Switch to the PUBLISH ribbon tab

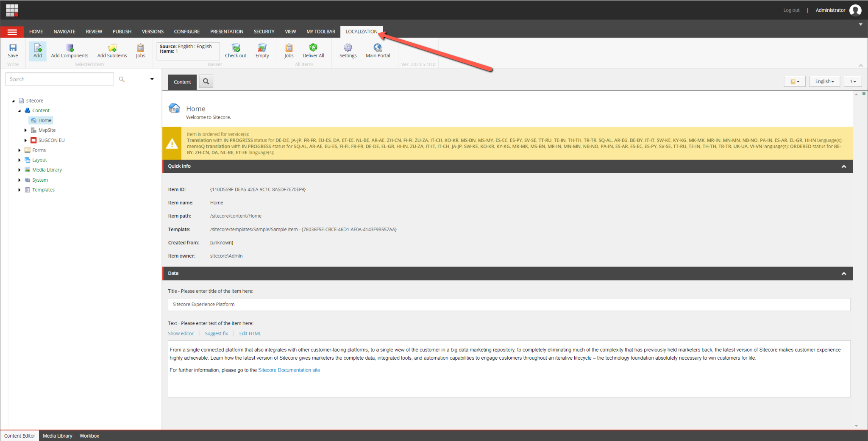pos(122,32)
